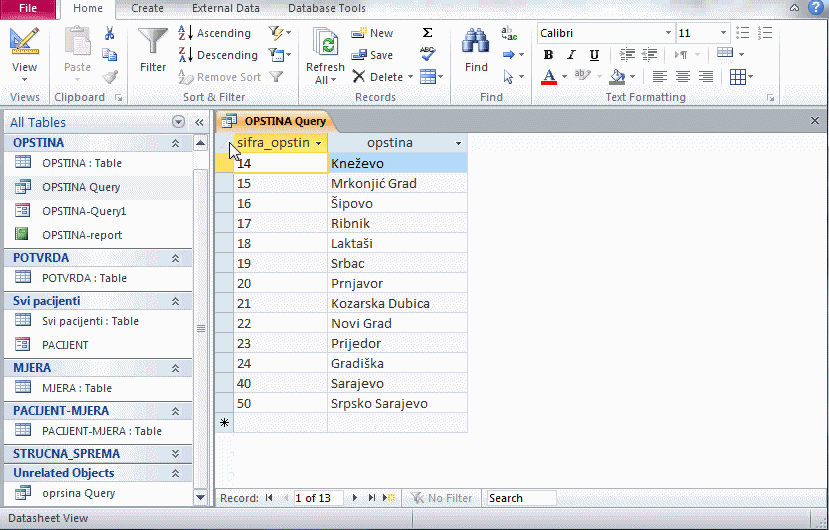Toggle Italic formatting

(x=571, y=55)
